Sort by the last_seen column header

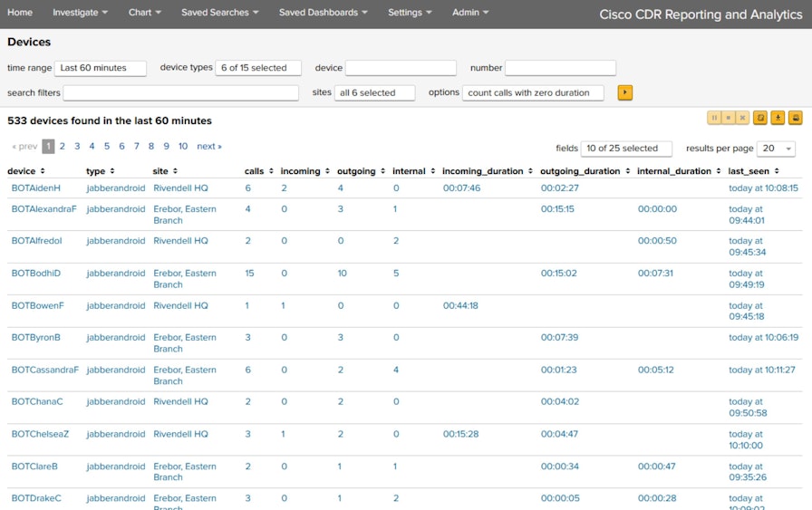pos(753,171)
